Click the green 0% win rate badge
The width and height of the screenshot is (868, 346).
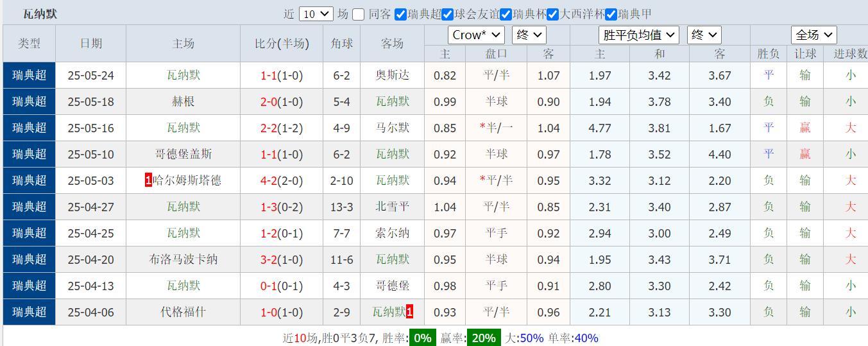click(x=422, y=338)
